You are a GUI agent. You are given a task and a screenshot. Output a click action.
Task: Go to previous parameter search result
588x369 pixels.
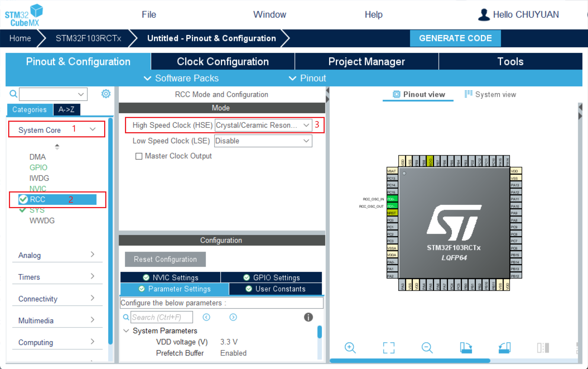point(206,317)
